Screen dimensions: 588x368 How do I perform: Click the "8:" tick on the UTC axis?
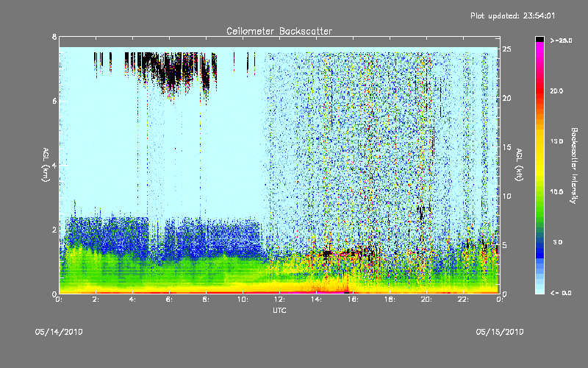pos(206,300)
